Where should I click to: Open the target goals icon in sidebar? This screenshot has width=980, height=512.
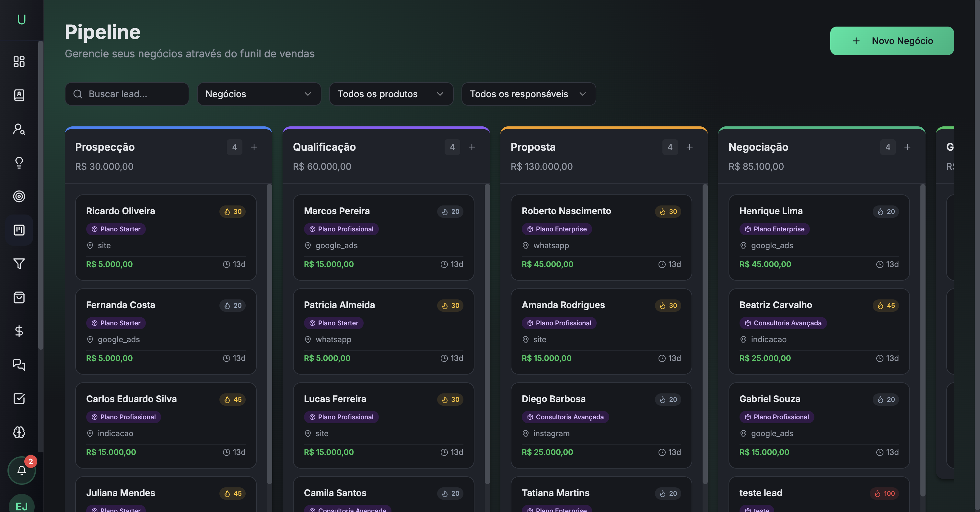tap(19, 196)
